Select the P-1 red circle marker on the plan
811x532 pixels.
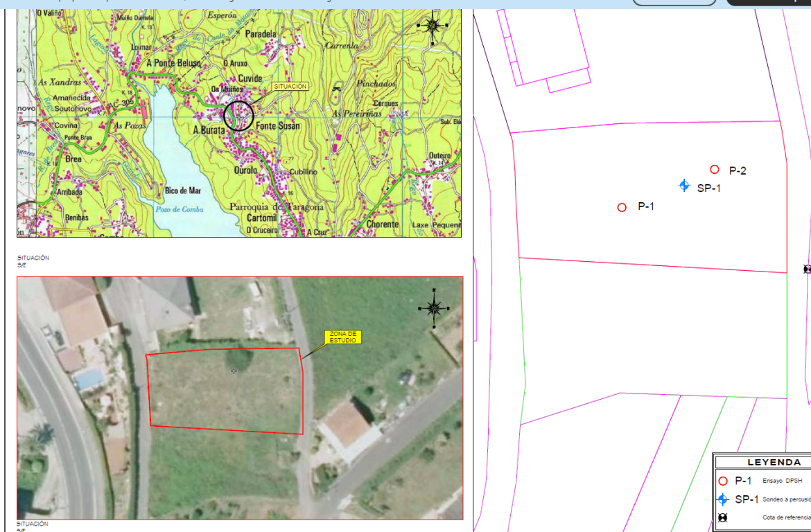[x=622, y=207]
